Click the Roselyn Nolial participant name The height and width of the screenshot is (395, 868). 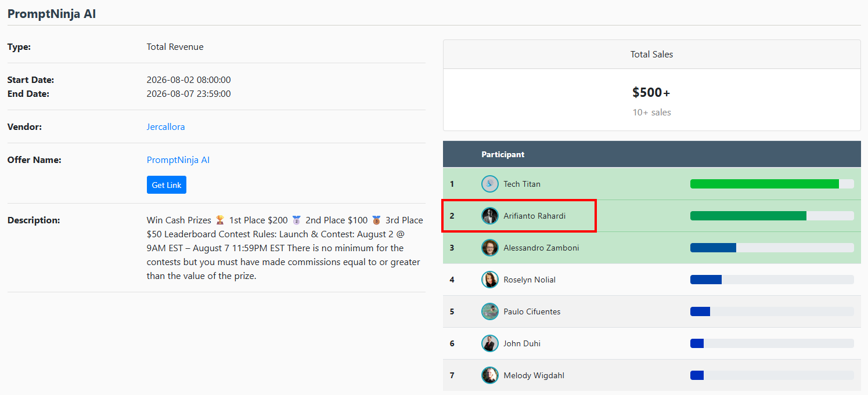[530, 280]
